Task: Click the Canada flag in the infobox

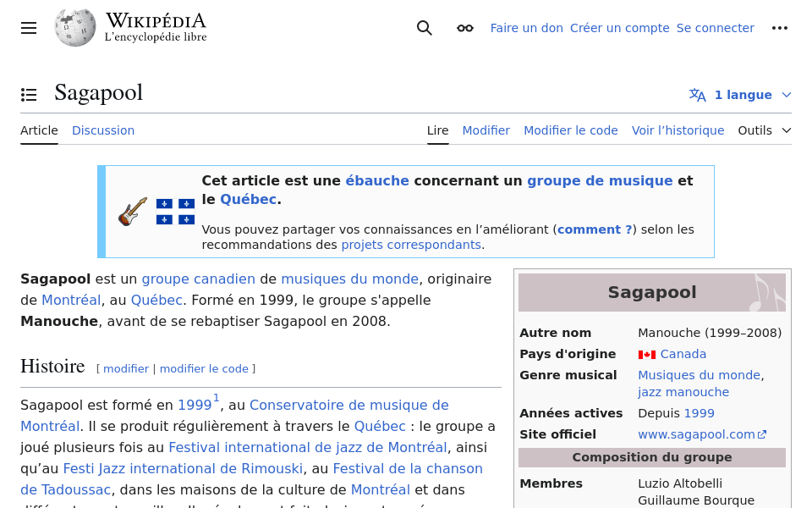Action: click(x=648, y=354)
